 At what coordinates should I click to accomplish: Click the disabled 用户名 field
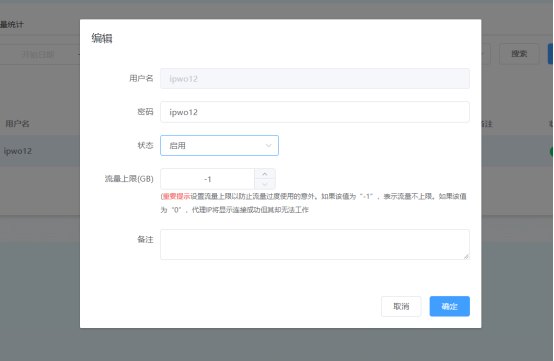pyautogui.click(x=315, y=78)
